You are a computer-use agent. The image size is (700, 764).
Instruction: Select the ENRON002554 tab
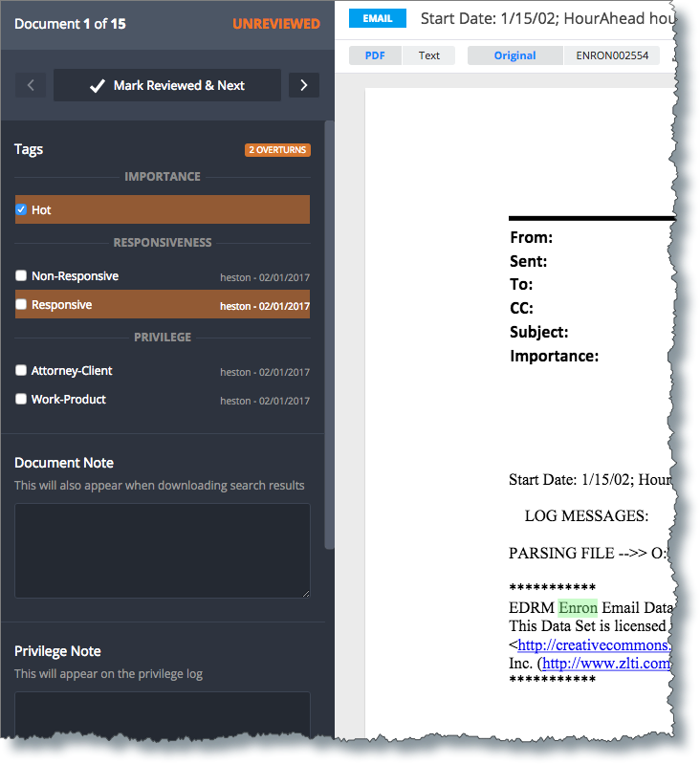[x=612, y=55]
